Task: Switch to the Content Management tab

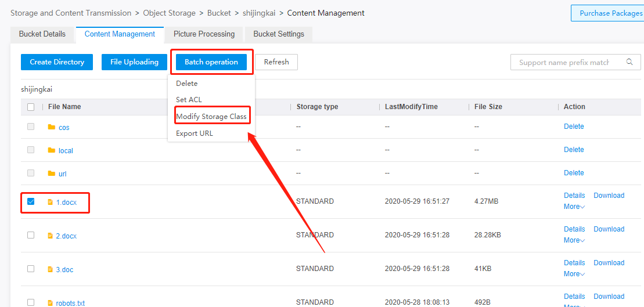Action: click(120, 34)
